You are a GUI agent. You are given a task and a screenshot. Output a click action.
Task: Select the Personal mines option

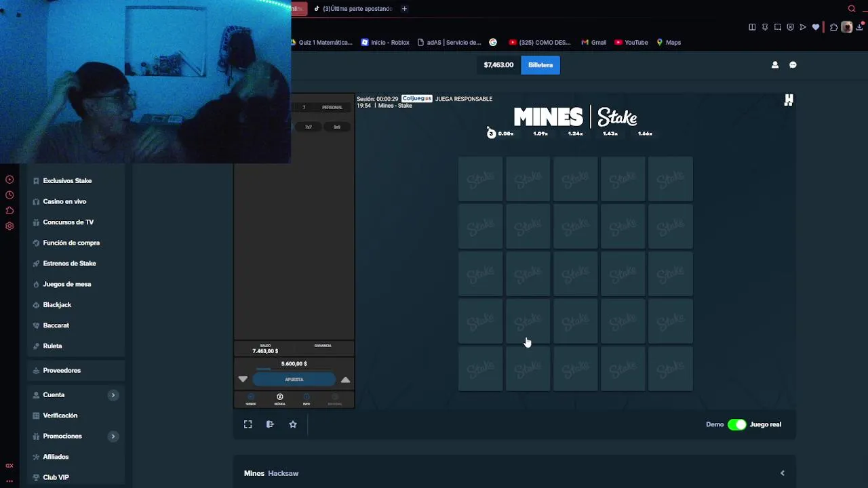click(332, 107)
